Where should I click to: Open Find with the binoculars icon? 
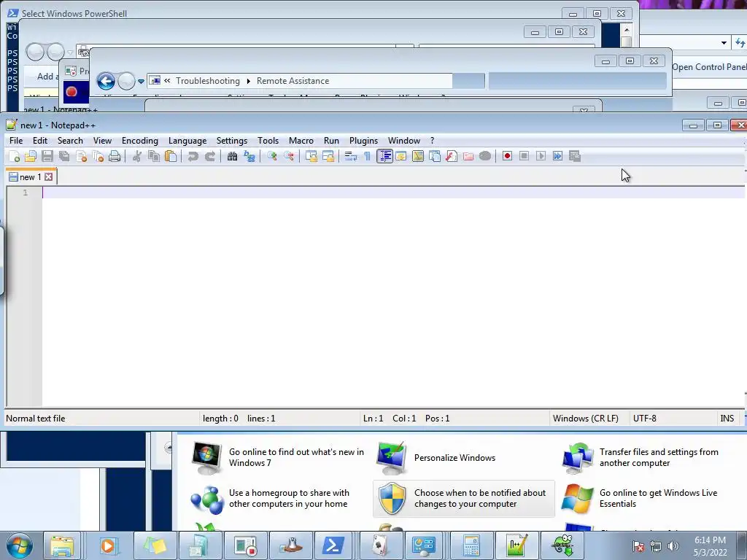[232, 156]
